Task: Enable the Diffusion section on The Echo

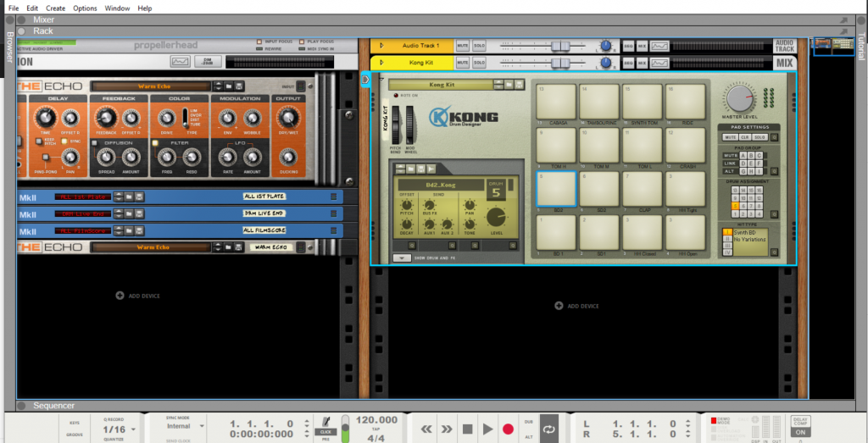Action: [x=95, y=142]
